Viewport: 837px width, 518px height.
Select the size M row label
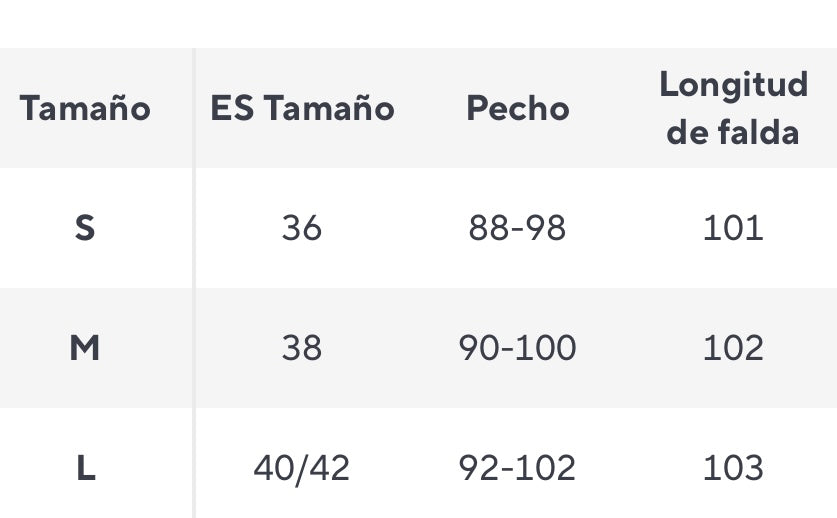(85, 348)
